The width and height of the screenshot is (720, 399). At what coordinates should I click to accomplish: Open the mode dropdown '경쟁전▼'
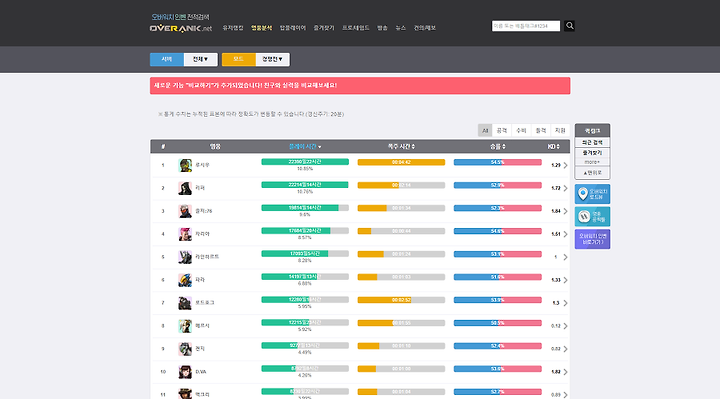coord(273,59)
